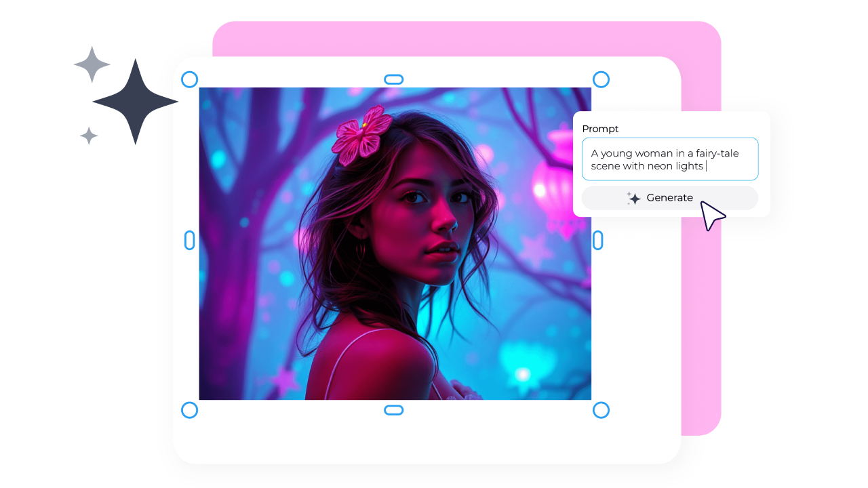The height and width of the screenshot is (488, 868).
Task: Select the top-center resize handle
Action: (394, 79)
